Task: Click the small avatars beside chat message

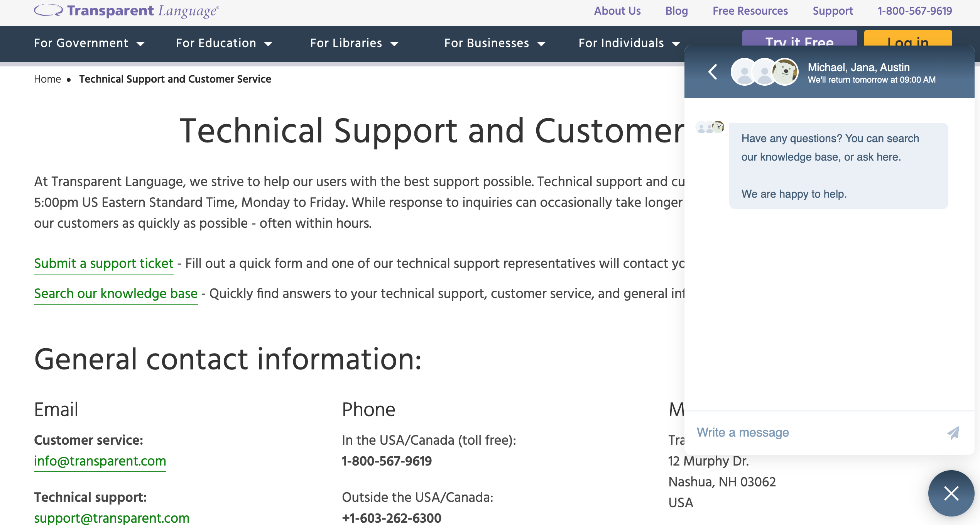Action: tap(710, 127)
